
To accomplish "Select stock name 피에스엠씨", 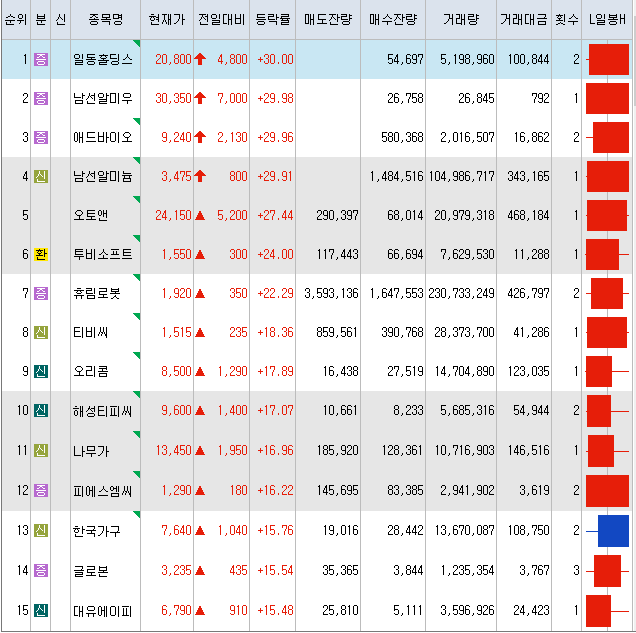I will click(x=102, y=491).
